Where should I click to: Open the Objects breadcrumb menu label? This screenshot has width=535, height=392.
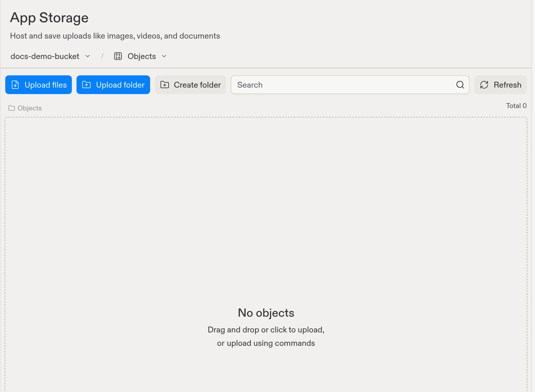142,56
